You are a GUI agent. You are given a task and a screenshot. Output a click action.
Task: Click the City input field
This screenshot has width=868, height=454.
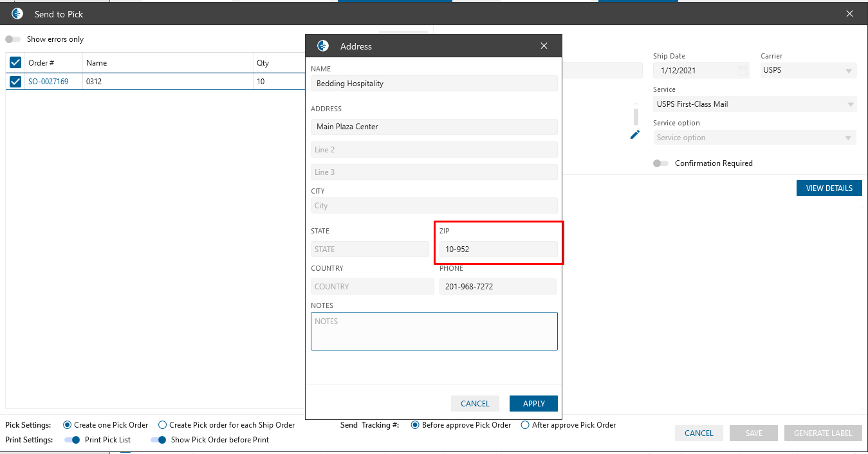tap(434, 206)
